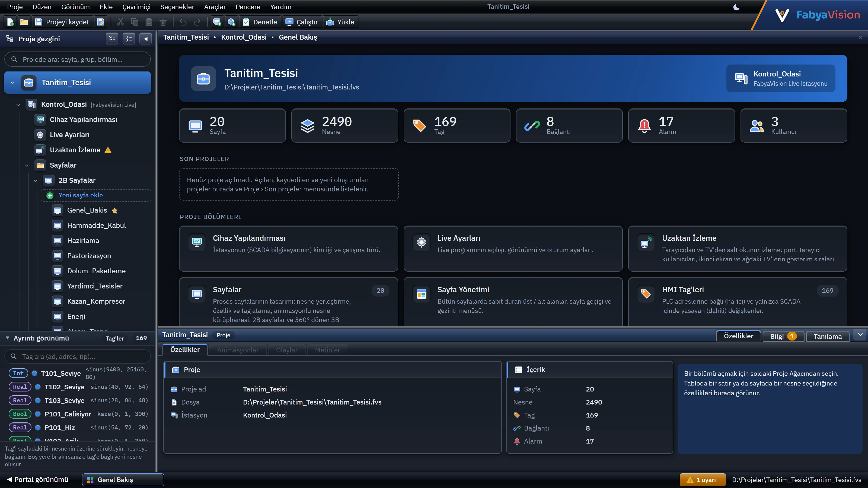
Task: Collapse the Tanitim_Tesisi root node chevron
Action: 12,82
